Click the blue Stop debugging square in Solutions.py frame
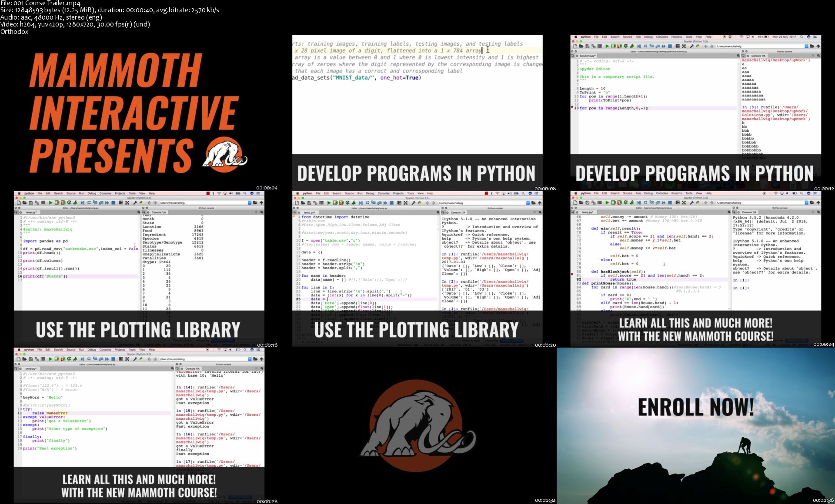This screenshot has height=504, width=835. 670,46
